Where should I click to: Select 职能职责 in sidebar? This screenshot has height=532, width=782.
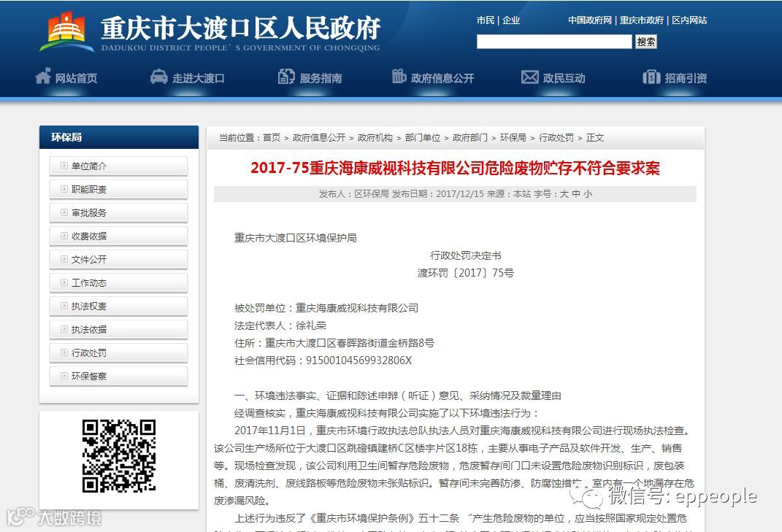point(119,190)
